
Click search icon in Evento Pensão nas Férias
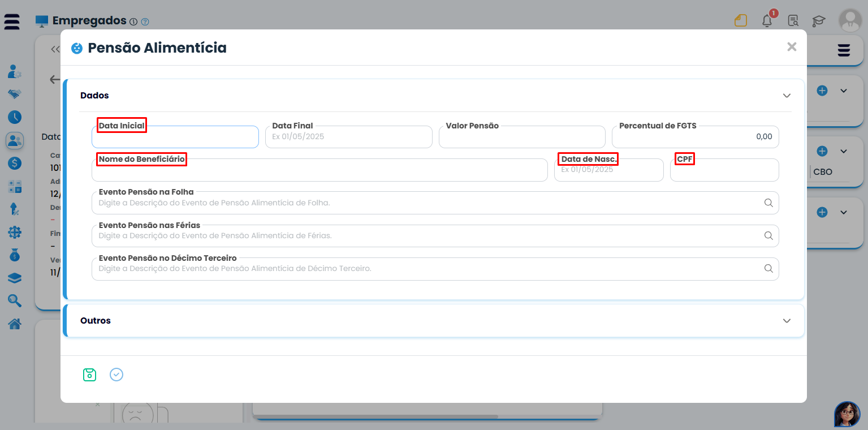pos(768,236)
